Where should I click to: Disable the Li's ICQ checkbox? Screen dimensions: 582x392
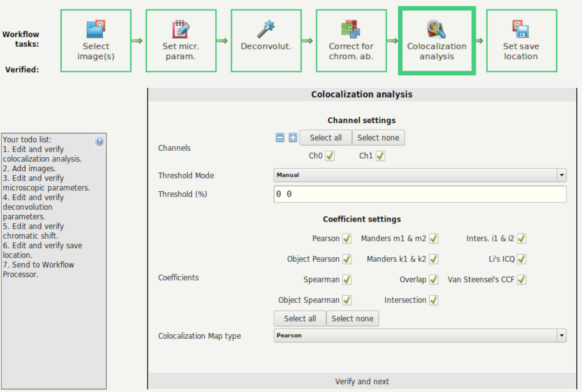tap(521, 259)
